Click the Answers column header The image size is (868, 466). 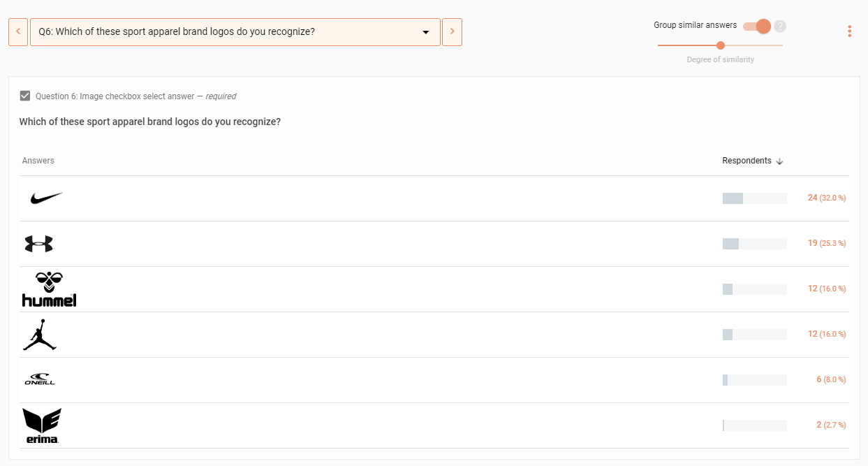38,161
